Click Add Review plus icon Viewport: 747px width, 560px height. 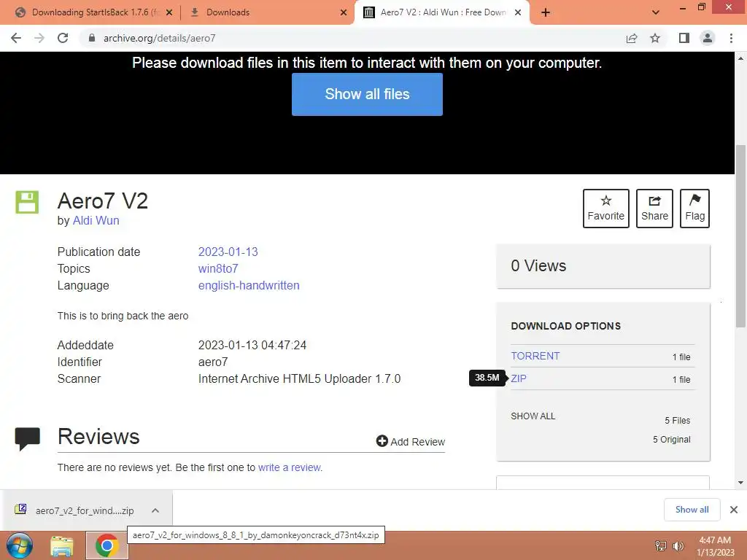point(382,441)
